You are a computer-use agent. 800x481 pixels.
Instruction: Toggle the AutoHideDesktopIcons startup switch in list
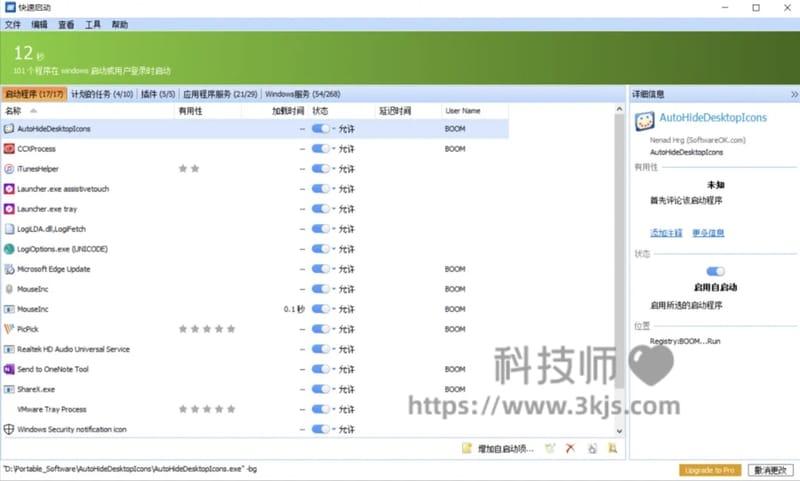tap(320, 129)
